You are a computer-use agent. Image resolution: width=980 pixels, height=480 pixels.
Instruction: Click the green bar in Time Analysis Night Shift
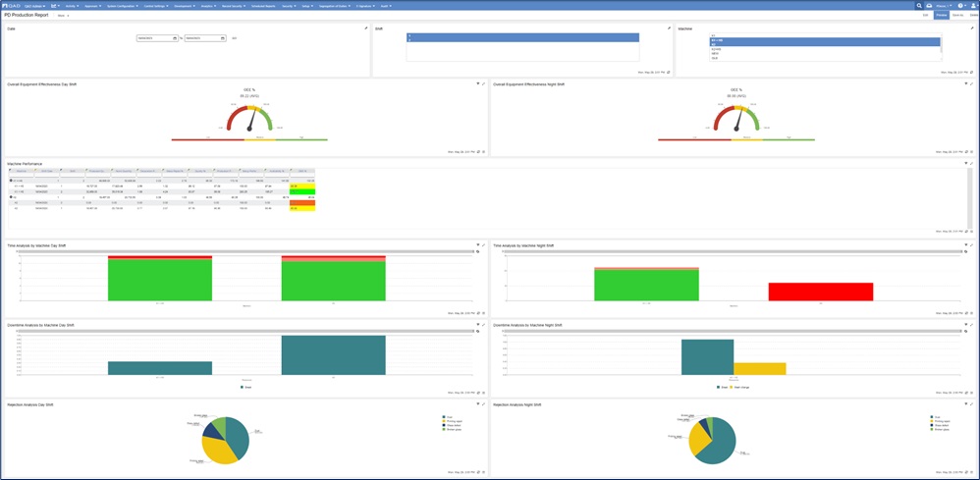tap(646, 286)
